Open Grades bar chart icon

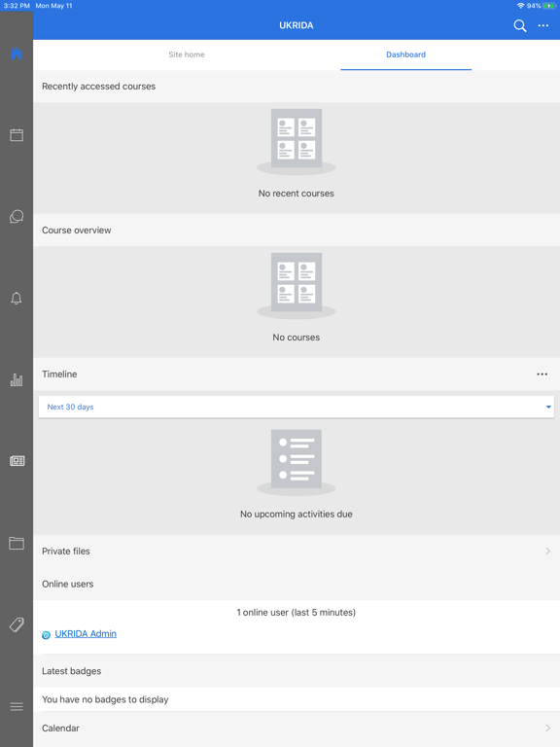[x=17, y=379]
